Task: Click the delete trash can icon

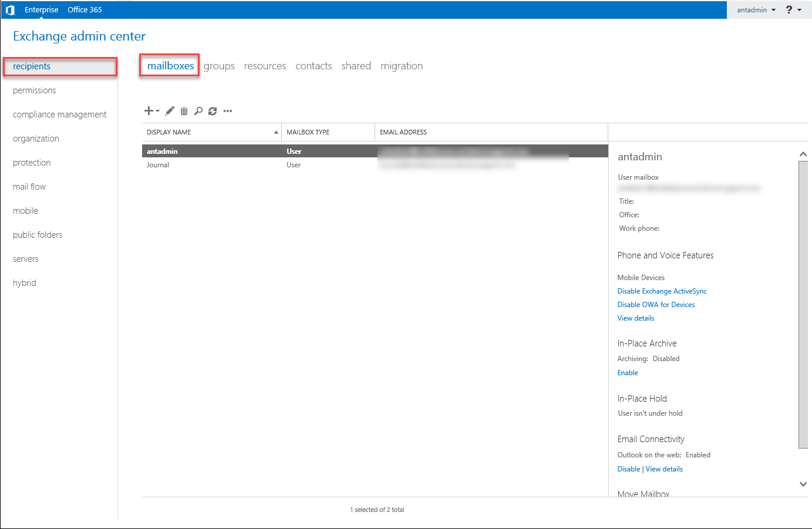Action: click(184, 111)
